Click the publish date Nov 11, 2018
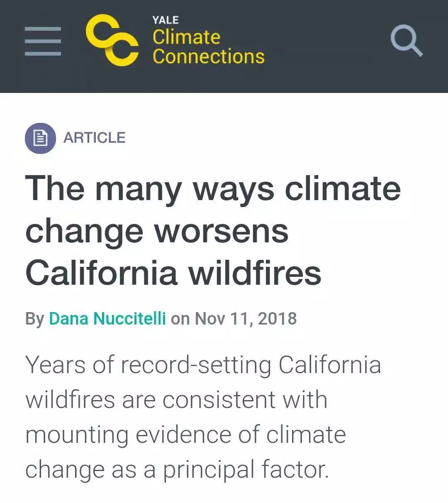 tap(246, 319)
